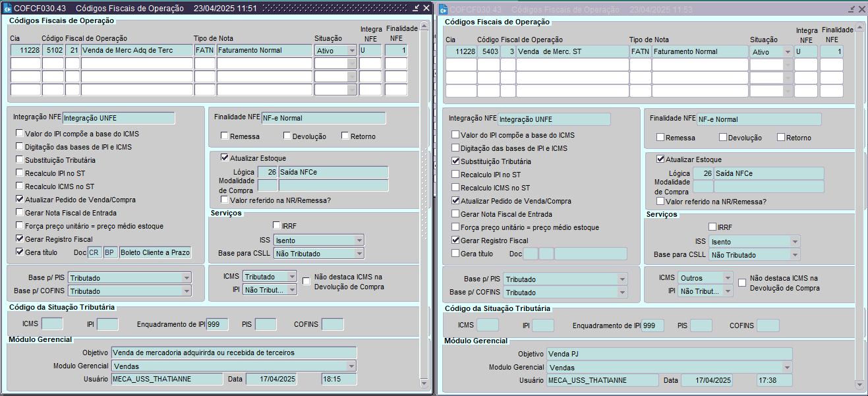Open ICMS Tributado dropdown in the left window

tap(292, 277)
